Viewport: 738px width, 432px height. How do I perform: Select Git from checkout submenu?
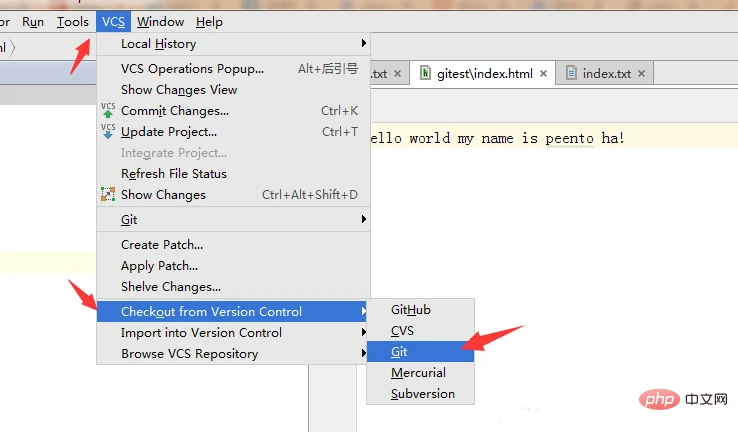pyautogui.click(x=400, y=352)
